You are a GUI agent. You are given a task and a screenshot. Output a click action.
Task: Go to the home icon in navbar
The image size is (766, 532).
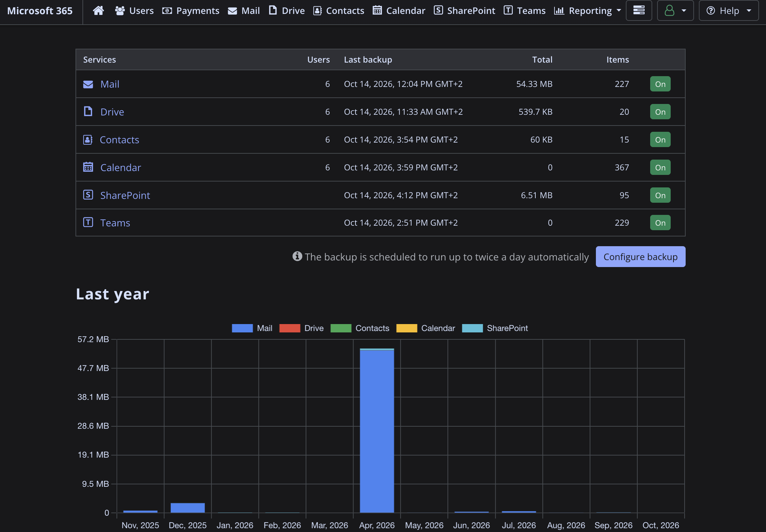coord(98,11)
